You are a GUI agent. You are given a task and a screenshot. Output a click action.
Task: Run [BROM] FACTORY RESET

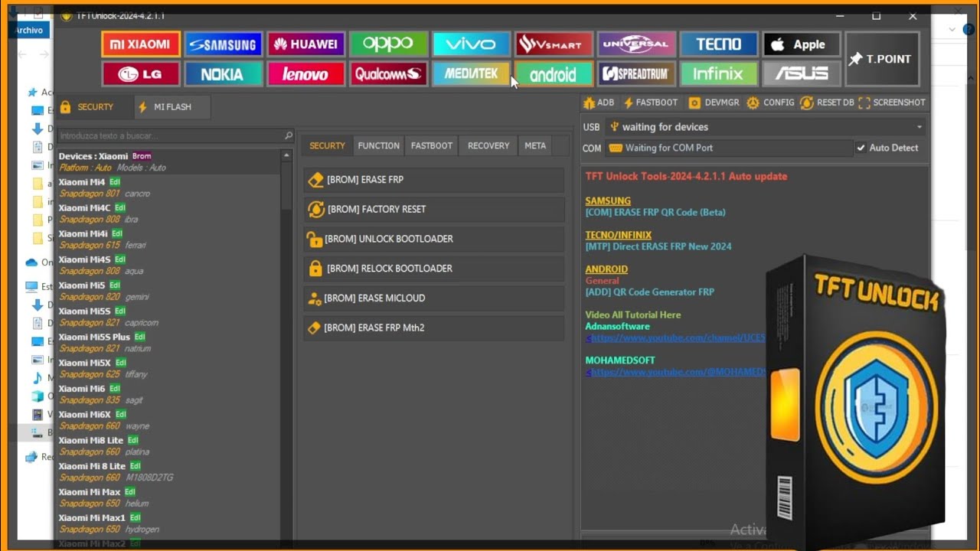[x=433, y=209]
